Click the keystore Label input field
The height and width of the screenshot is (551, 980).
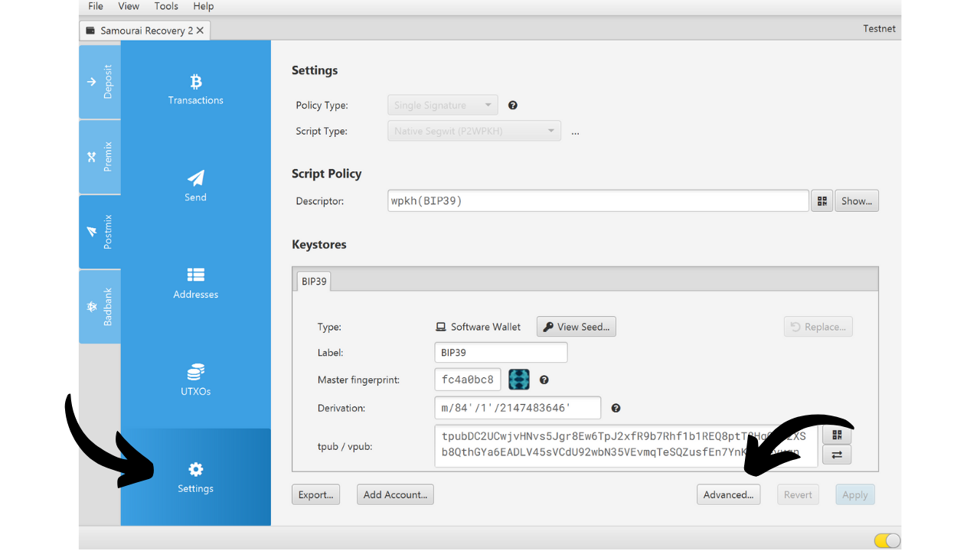tap(501, 353)
